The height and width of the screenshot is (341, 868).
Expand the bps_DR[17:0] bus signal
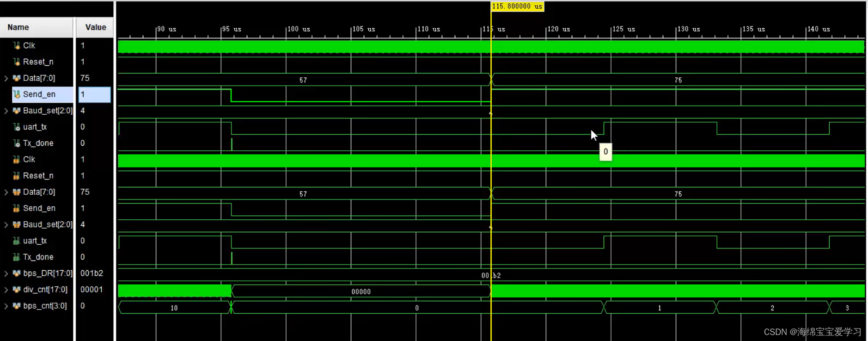click(x=6, y=273)
